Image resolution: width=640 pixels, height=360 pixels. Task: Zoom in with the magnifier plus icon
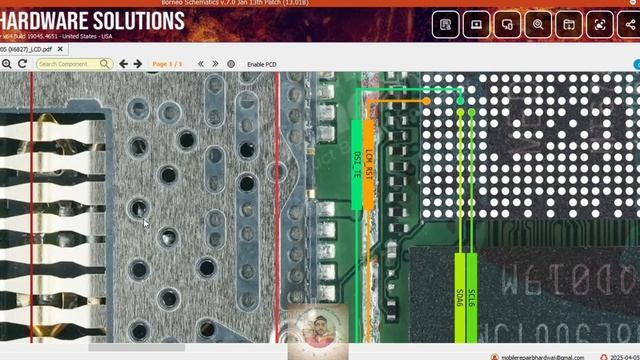pos(7,64)
